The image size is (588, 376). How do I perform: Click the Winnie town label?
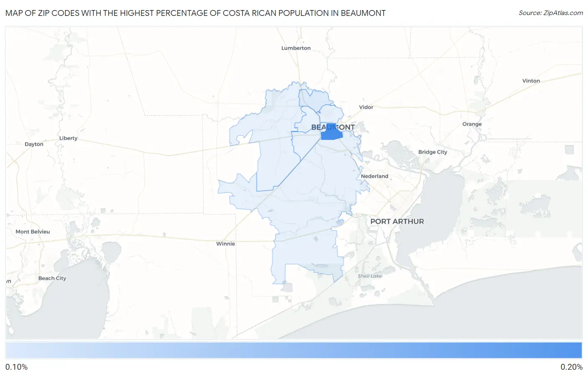pyautogui.click(x=226, y=243)
